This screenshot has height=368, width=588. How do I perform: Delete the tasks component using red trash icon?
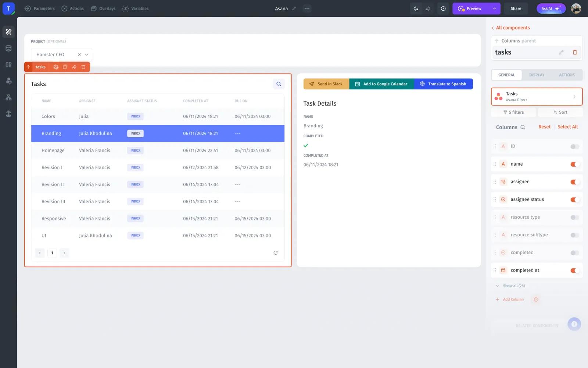(575, 52)
